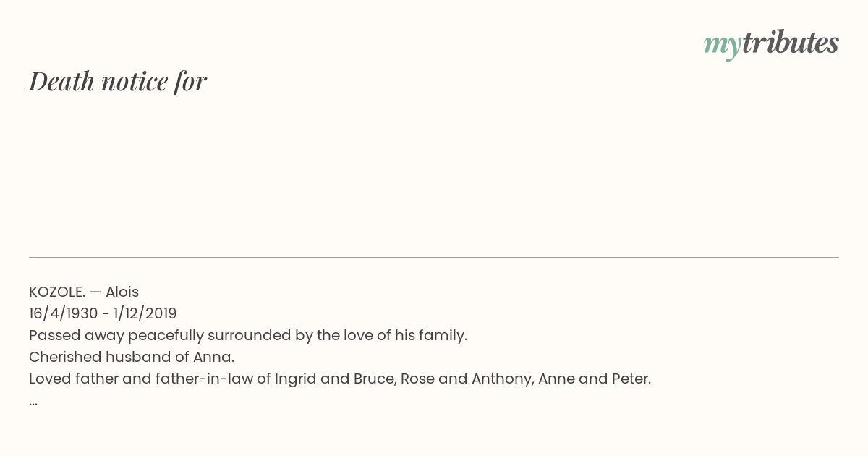The width and height of the screenshot is (868, 456).
Task: Click the "Cherished husband of Anna" line
Action: (x=132, y=357)
